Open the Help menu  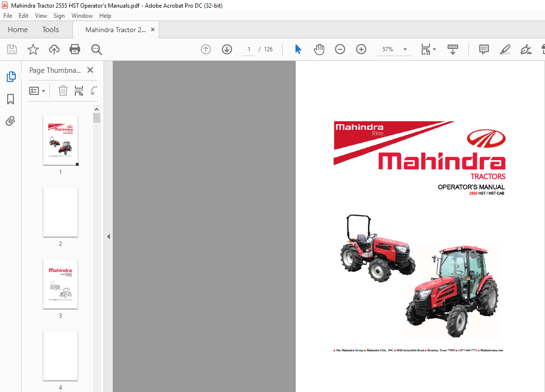tap(105, 16)
